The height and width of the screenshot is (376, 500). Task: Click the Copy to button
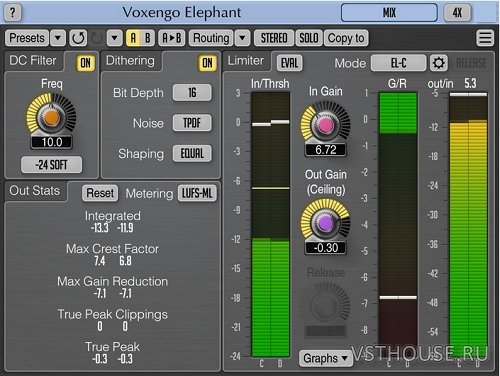coord(346,38)
